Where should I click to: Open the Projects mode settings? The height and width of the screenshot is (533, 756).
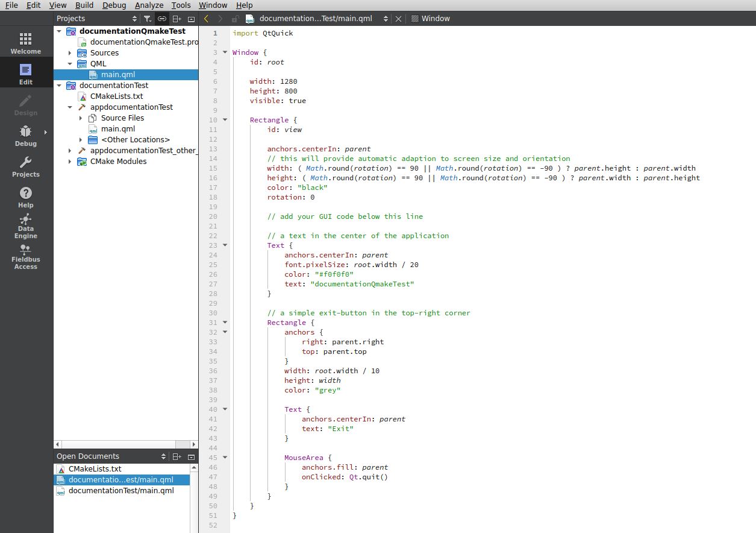click(x=25, y=168)
